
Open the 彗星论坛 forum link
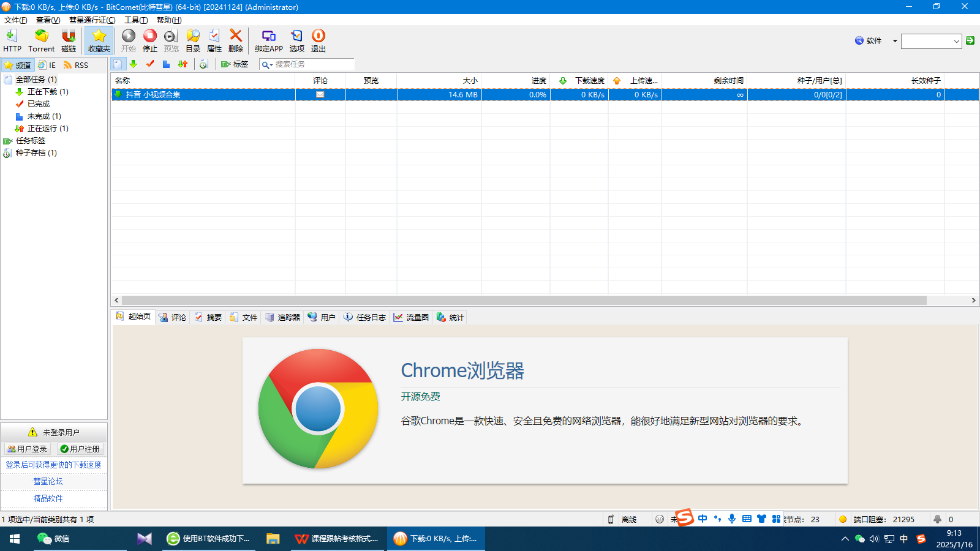(x=48, y=481)
